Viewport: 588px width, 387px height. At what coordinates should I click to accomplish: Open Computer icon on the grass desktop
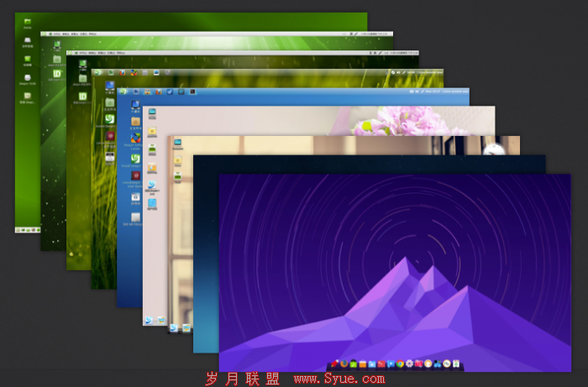(110, 86)
